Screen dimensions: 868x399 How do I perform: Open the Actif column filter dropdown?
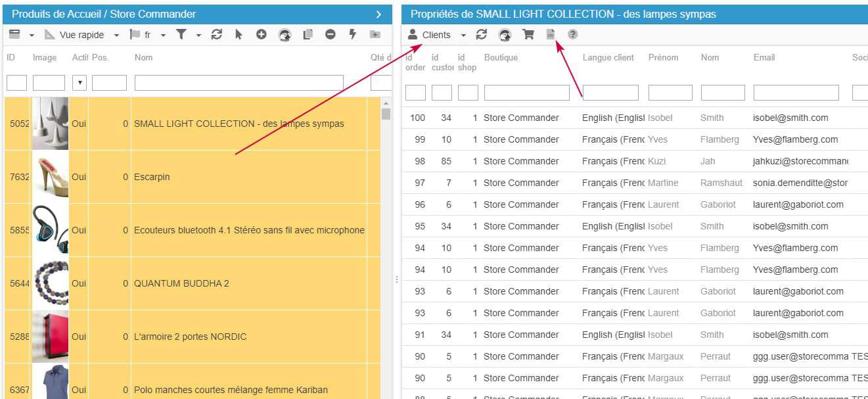pyautogui.click(x=80, y=83)
